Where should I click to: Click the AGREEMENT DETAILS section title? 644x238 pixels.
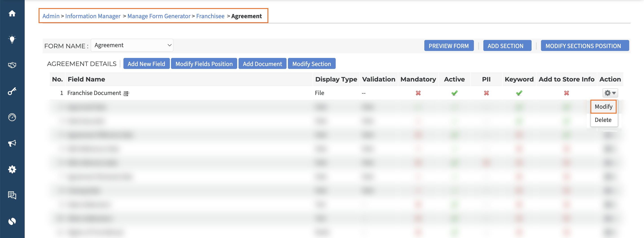click(x=82, y=64)
